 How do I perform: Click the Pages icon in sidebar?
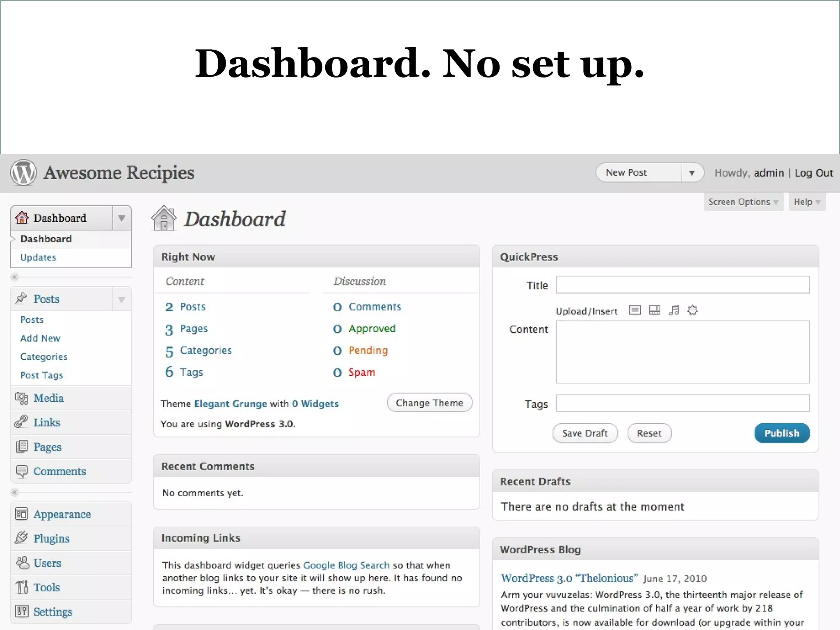21,446
